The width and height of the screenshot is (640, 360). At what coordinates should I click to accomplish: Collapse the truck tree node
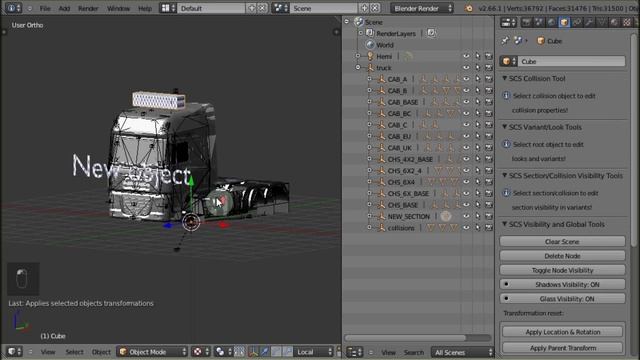pyautogui.click(x=358, y=68)
